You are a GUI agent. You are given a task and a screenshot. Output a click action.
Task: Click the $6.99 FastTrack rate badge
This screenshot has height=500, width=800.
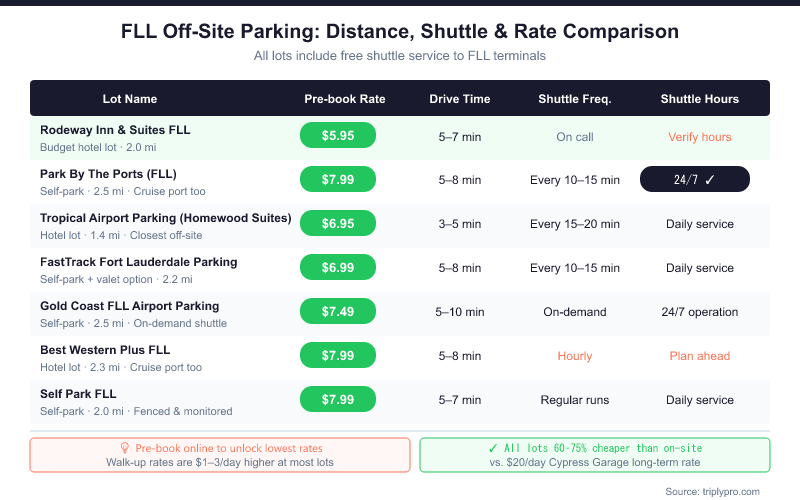(x=338, y=268)
